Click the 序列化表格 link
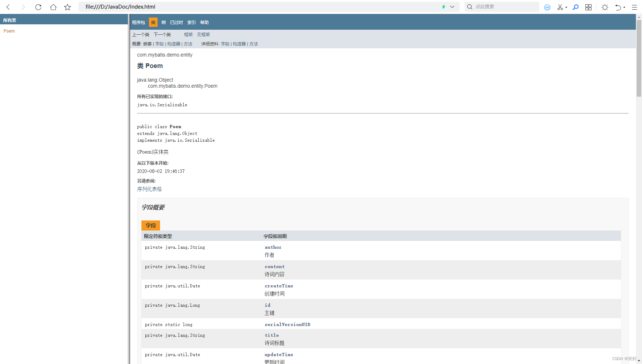 pos(149,189)
